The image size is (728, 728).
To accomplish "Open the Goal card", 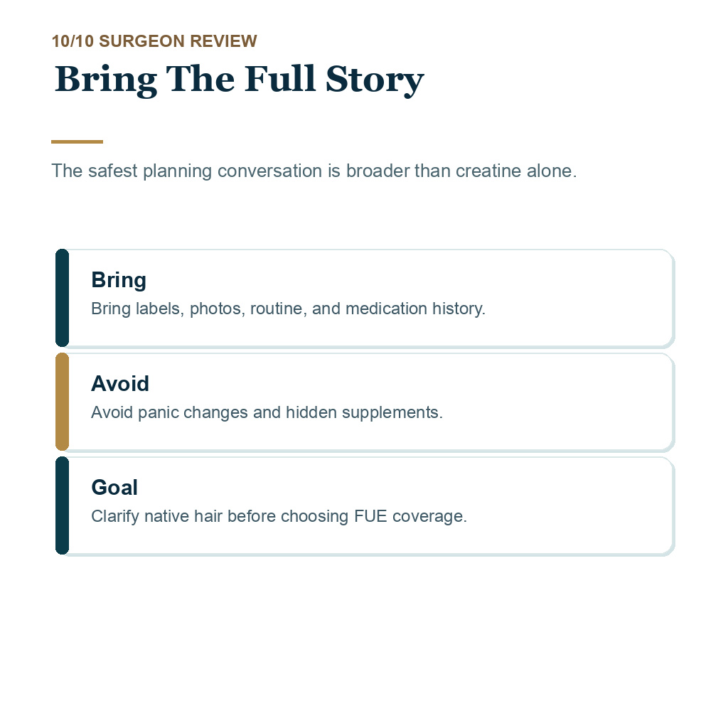I will click(365, 506).
